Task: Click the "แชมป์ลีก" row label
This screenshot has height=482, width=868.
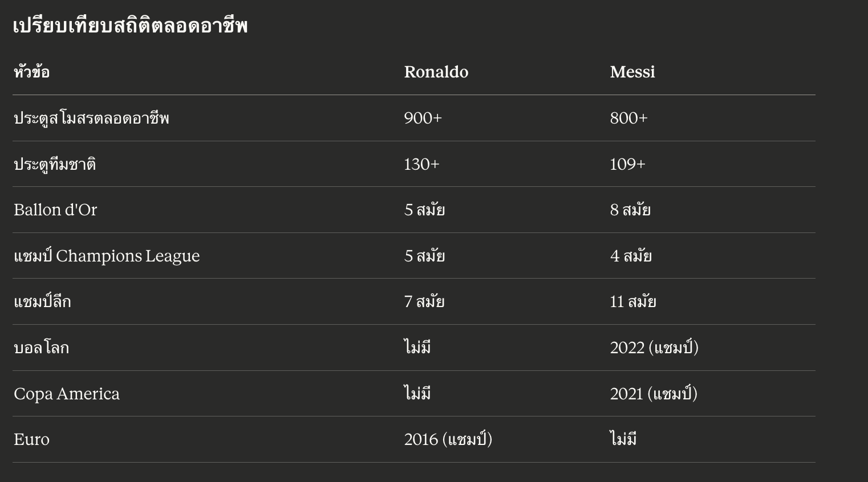Action: click(x=42, y=302)
